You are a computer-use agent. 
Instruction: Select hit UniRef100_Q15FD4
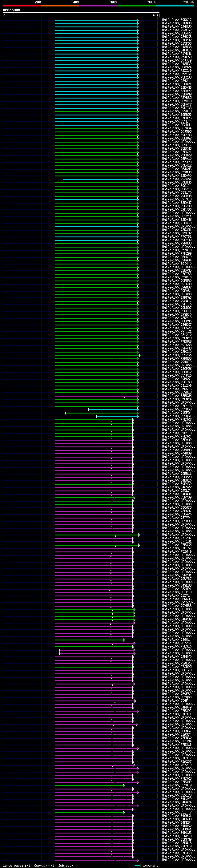177,413
